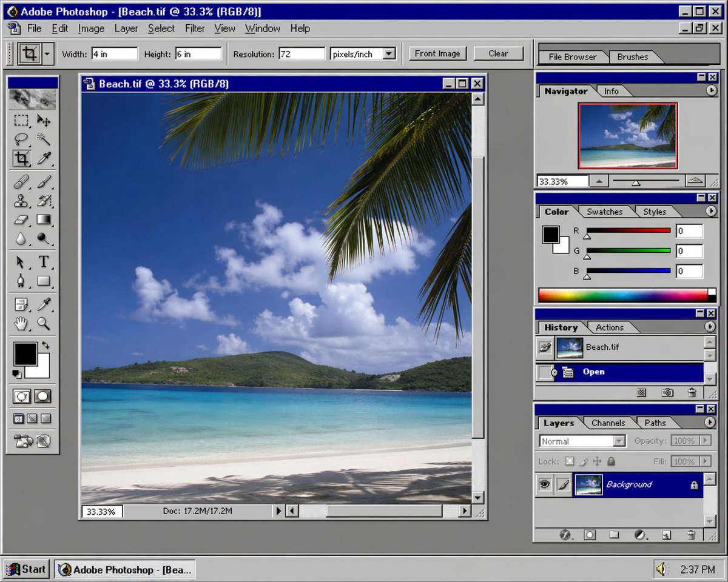The height and width of the screenshot is (582, 728).
Task: Click the Front Image button
Action: click(x=437, y=53)
